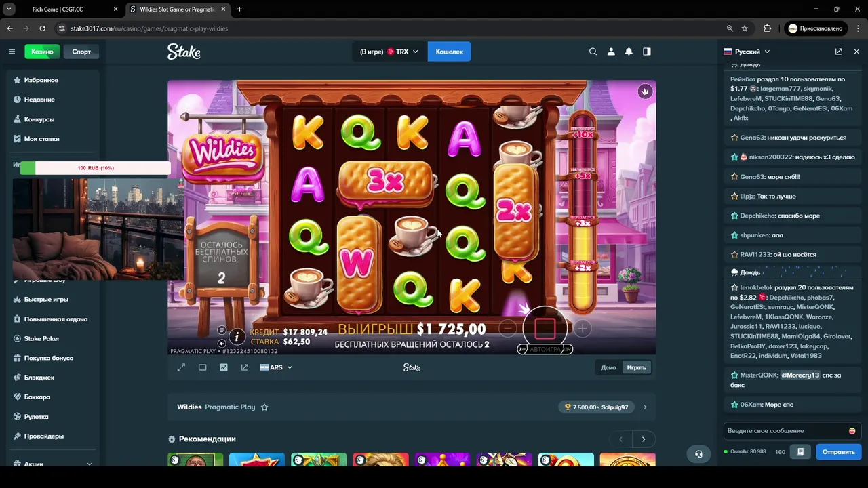Image resolution: width=868 pixels, height=488 pixels.
Task: Open user lenokbelok in chat
Action: (757, 287)
